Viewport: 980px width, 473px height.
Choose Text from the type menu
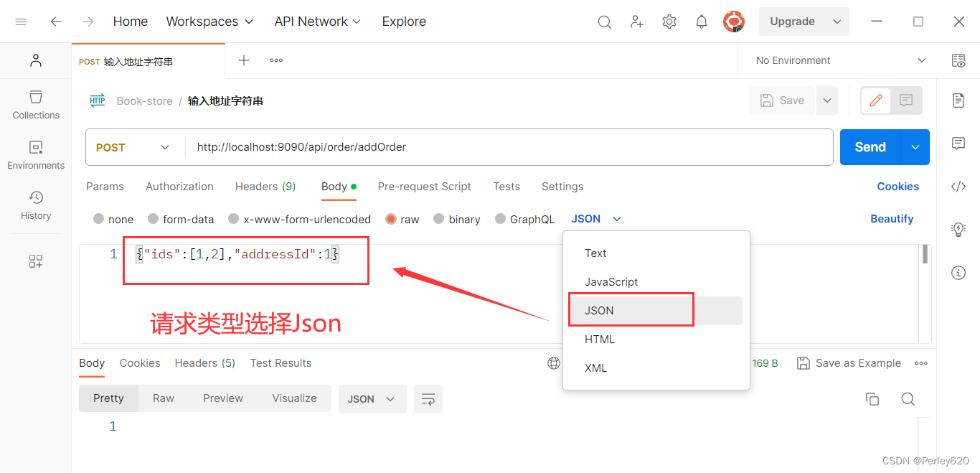coord(656,253)
